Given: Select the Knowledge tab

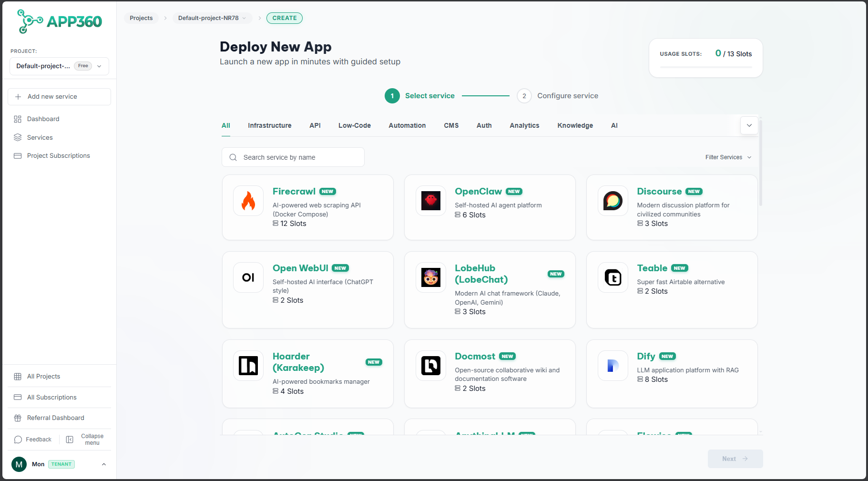Looking at the screenshot, I should (575, 125).
